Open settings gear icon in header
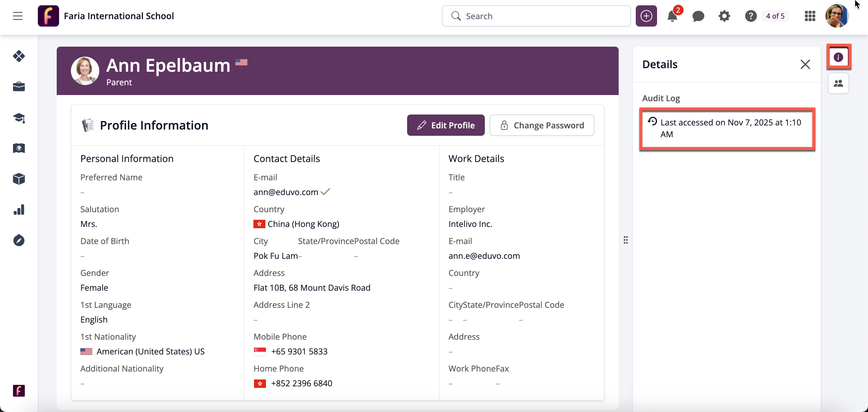 (724, 16)
